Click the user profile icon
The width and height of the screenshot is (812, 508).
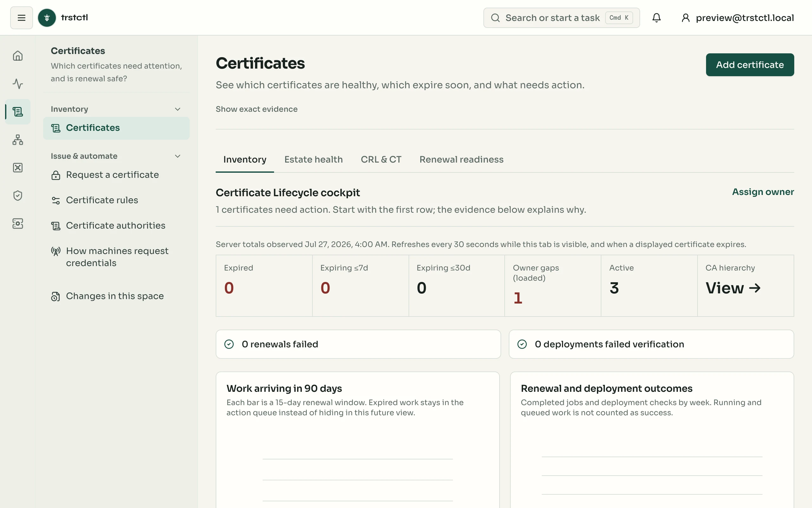point(685,18)
